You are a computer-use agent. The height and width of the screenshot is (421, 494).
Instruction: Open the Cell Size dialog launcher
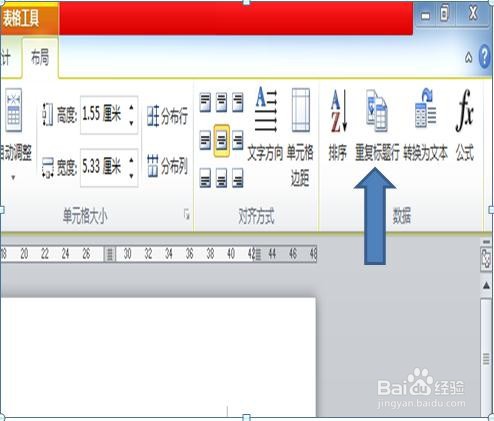point(187,215)
